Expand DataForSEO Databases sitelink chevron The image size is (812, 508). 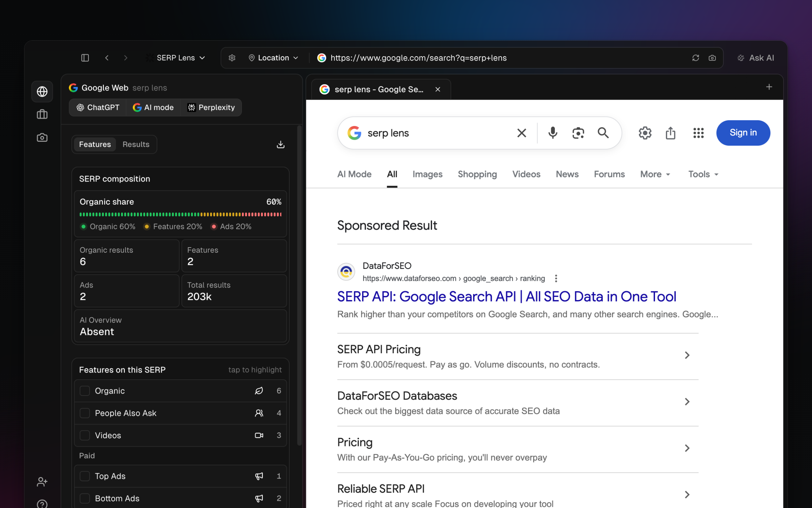click(687, 402)
